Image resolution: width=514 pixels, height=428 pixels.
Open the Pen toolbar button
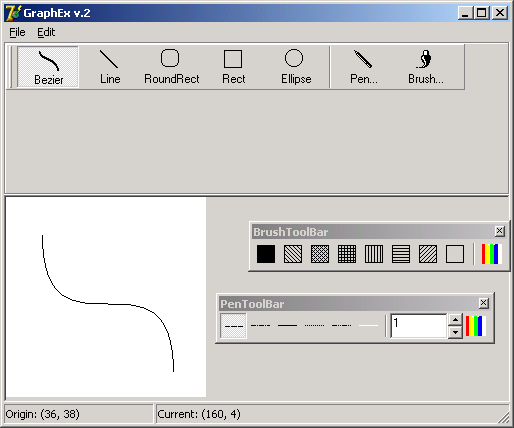[x=363, y=67]
